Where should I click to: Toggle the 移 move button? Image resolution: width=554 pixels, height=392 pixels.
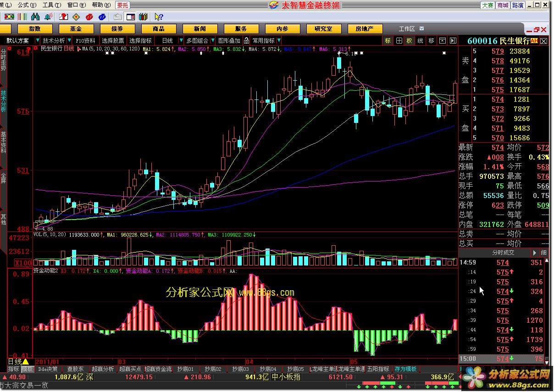[432, 41]
